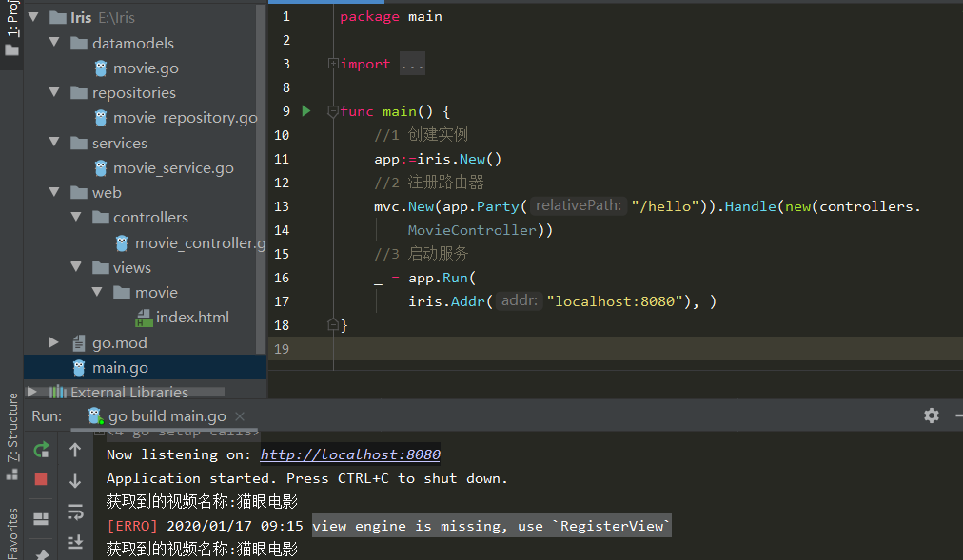
Task: Select the views folder label
Action: tap(132, 268)
